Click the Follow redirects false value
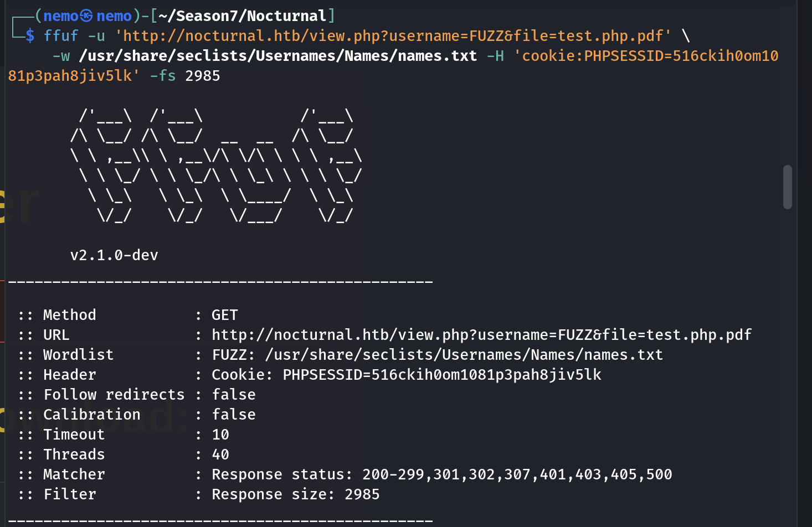 233,395
